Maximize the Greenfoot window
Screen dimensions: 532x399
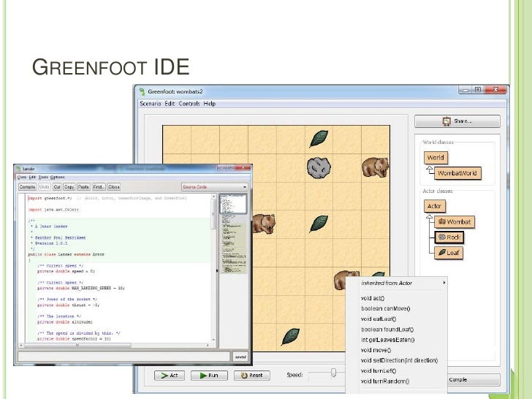(478, 90)
